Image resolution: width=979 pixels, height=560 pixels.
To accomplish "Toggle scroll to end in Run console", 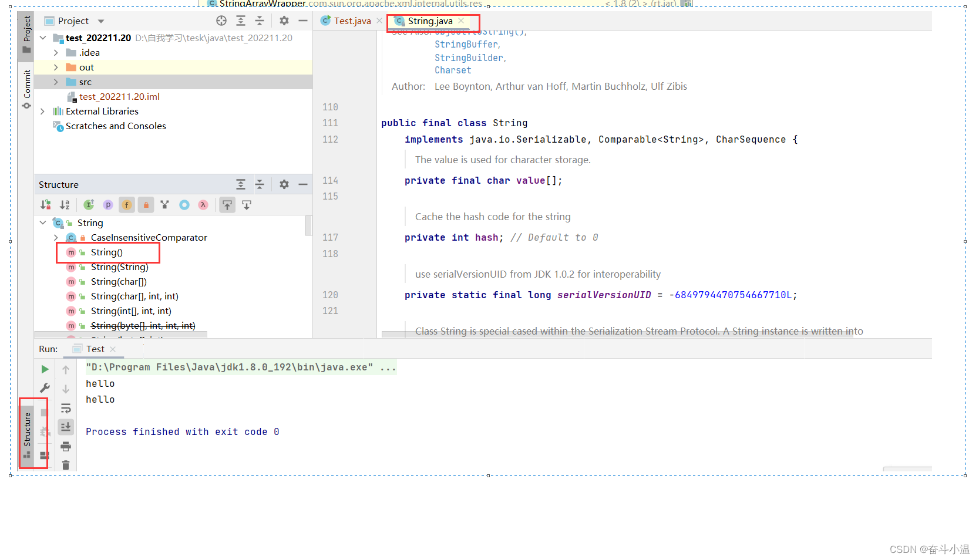I will [x=66, y=427].
